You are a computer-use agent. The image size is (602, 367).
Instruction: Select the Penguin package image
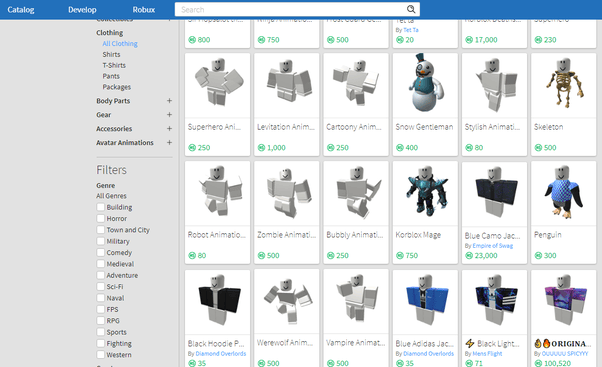click(x=563, y=193)
